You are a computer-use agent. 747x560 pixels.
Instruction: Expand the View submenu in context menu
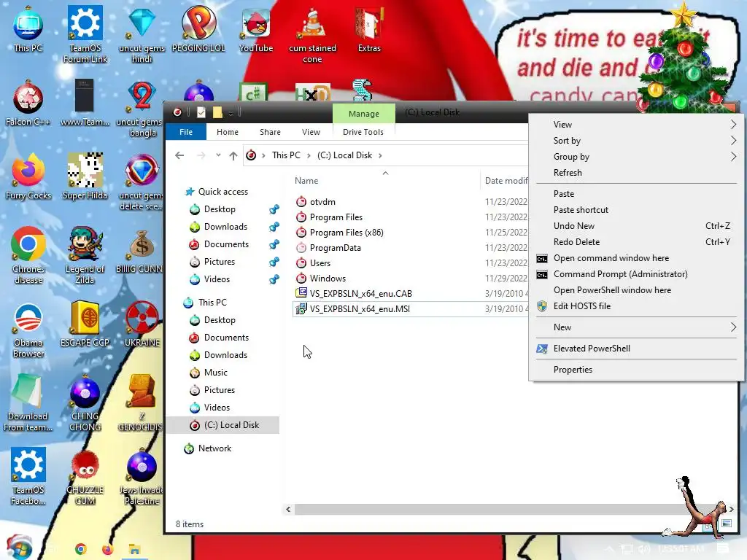pos(636,124)
